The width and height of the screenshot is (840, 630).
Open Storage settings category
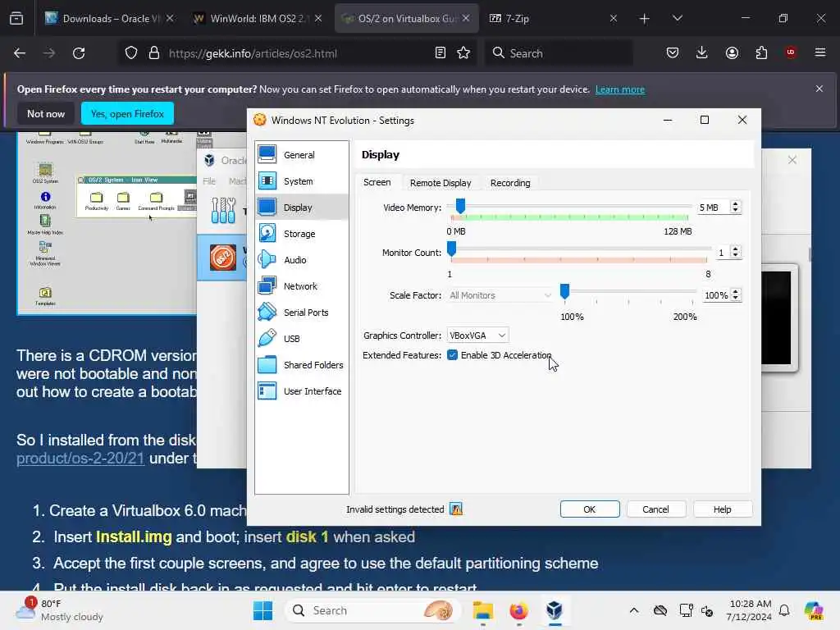point(302,234)
